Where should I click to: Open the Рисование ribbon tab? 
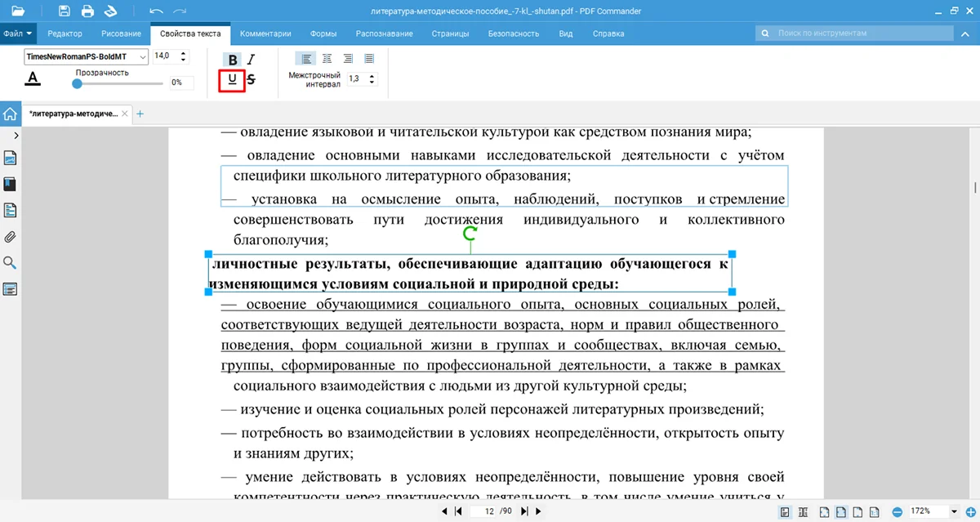pos(121,33)
